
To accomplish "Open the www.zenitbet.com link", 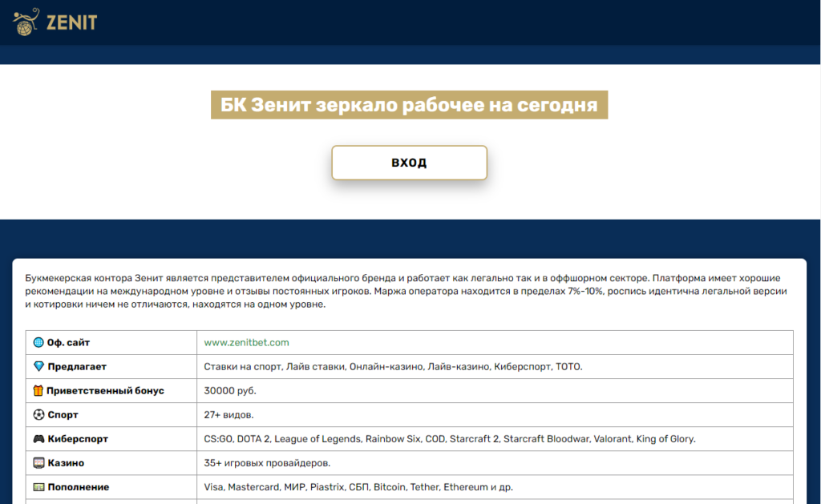I will click(x=246, y=342).
